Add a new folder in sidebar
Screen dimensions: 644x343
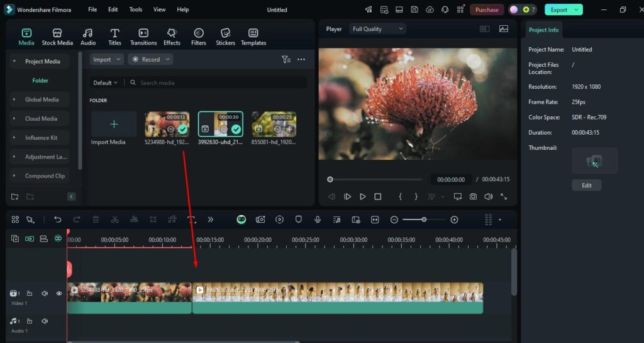point(15,197)
